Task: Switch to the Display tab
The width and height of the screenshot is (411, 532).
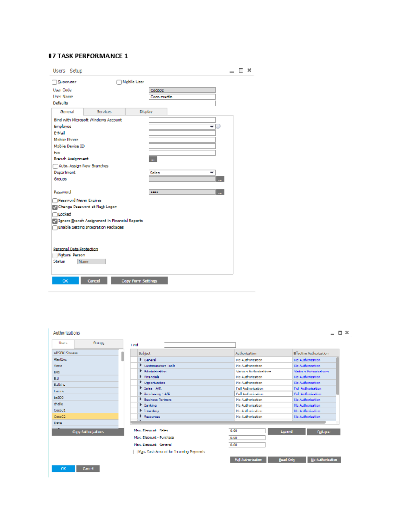Action: tap(146, 112)
